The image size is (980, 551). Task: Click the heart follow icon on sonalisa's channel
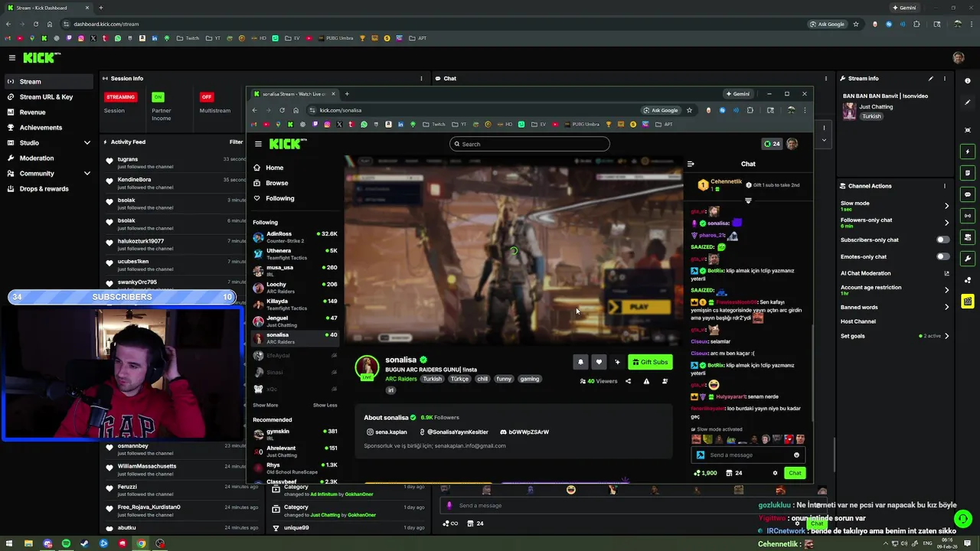[x=599, y=362]
